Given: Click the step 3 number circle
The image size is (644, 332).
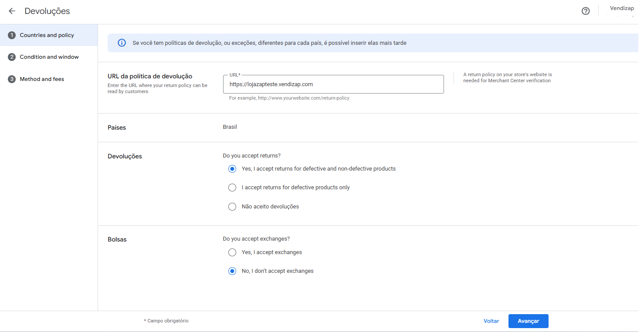Looking at the screenshot, I should 12,79.
